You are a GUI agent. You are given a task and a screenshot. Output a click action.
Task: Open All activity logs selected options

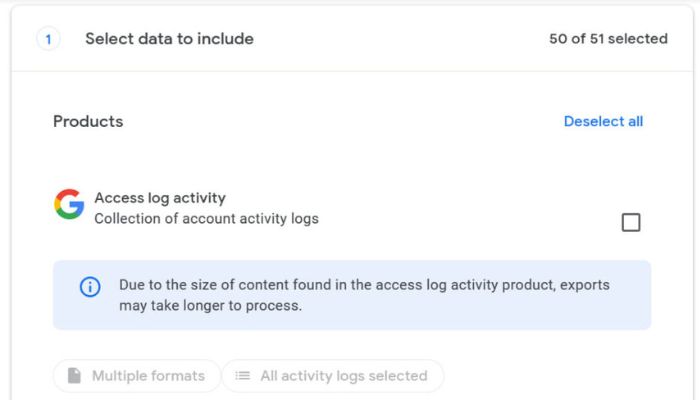click(333, 376)
